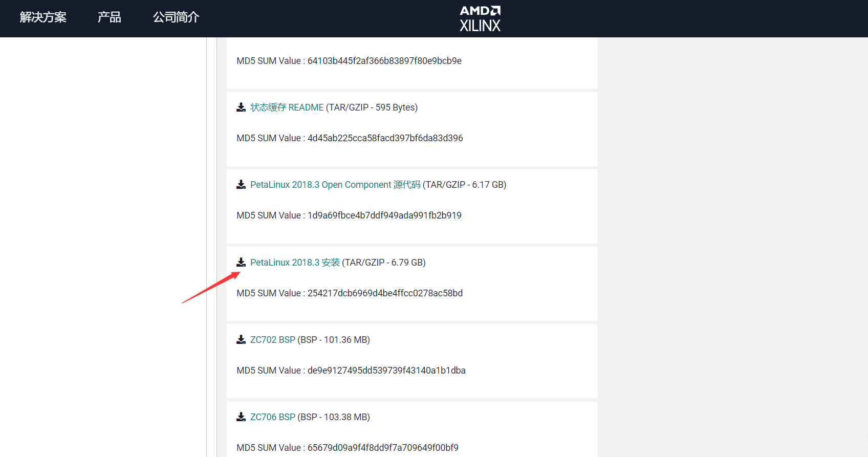Click download icon beside 状态缓存 README
Screen dimensions: 868x457
pyautogui.click(x=241, y=107)
